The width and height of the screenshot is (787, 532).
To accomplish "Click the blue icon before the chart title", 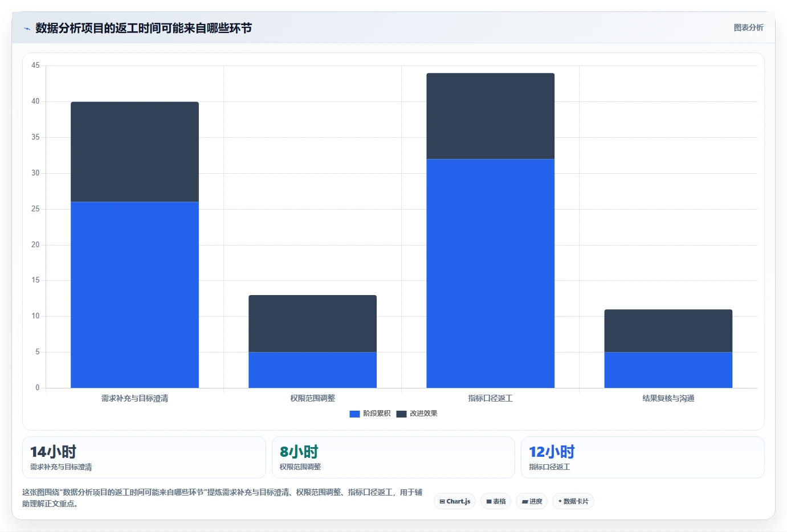I will pyautogui.click(x=27, y=28).
